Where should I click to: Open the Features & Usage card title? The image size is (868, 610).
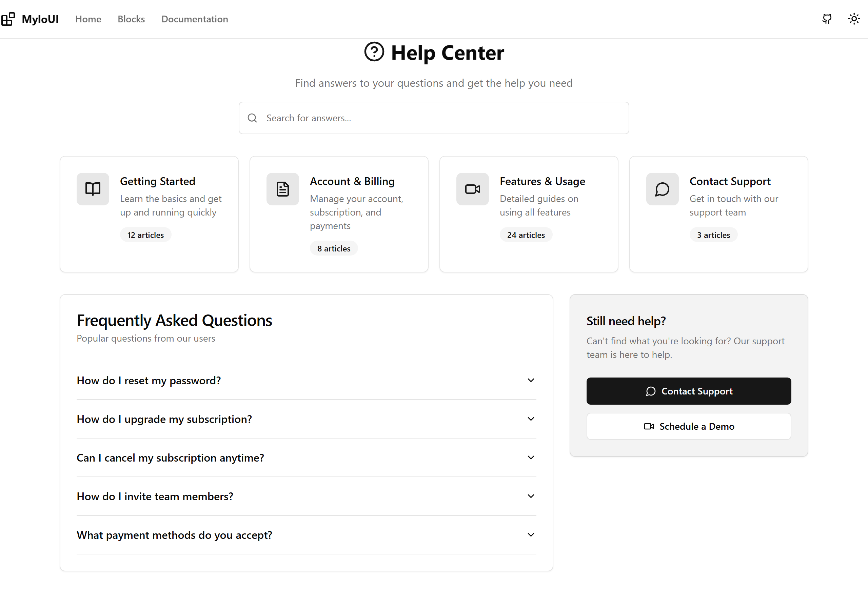click(x=542, y=181)
